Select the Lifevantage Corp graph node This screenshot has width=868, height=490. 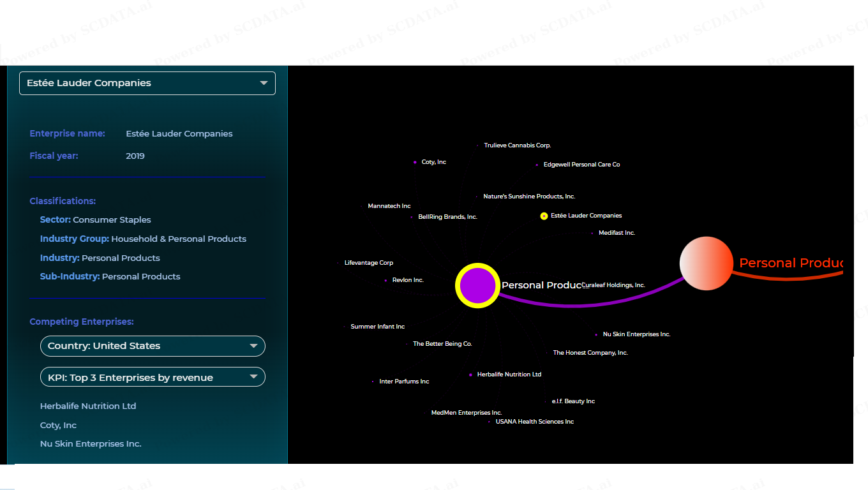[x=368, y=263]
